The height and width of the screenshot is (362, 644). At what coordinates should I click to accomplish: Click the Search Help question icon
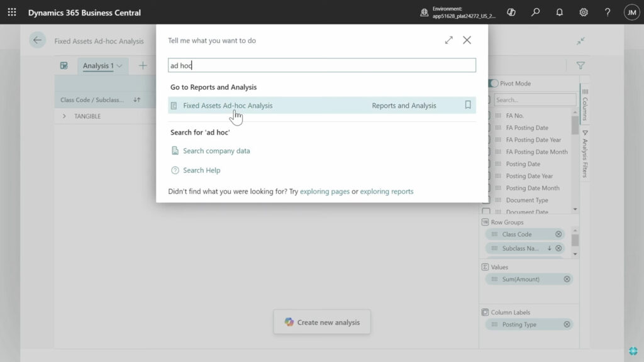tap(175, 170)
